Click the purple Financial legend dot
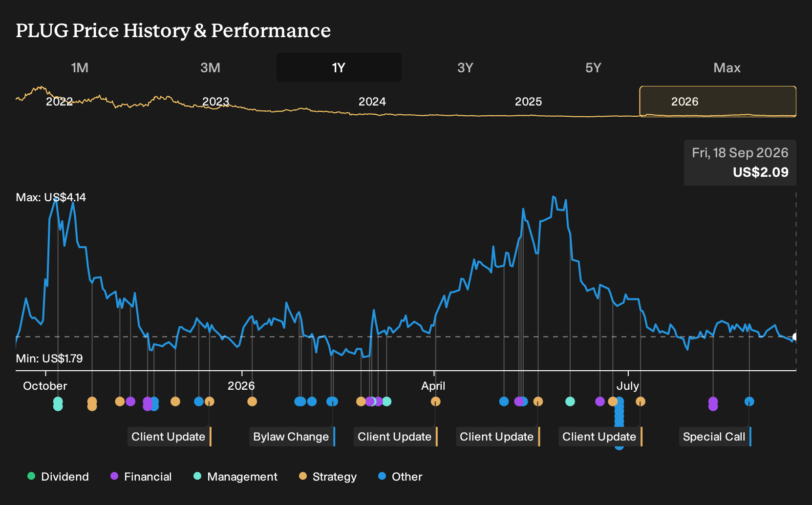Image resolution: width=812 pixels, height=505 pixels. 114,476
